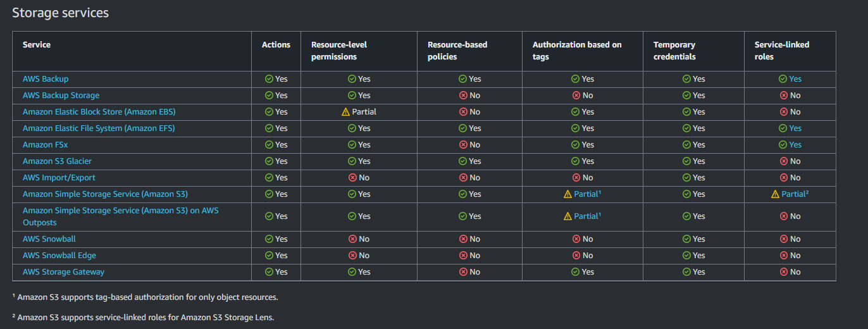The image size is (868, 329).
Task: Click Amazon EFS service-linked roles Yes link
Action: 795,128
